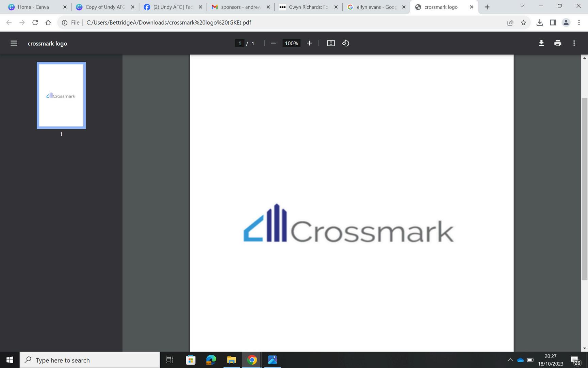Go back to the previous page
Screen dimensions: 588x368
9,22
